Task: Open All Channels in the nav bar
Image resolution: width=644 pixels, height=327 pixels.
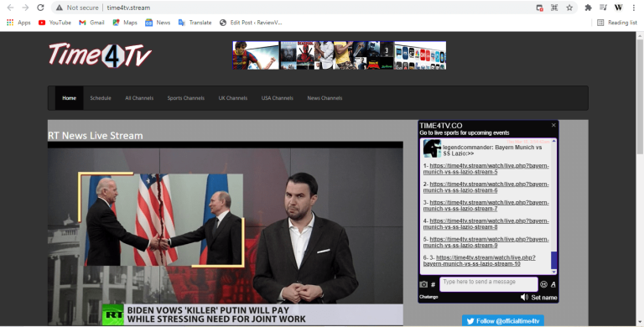Action: click(139, 98)
